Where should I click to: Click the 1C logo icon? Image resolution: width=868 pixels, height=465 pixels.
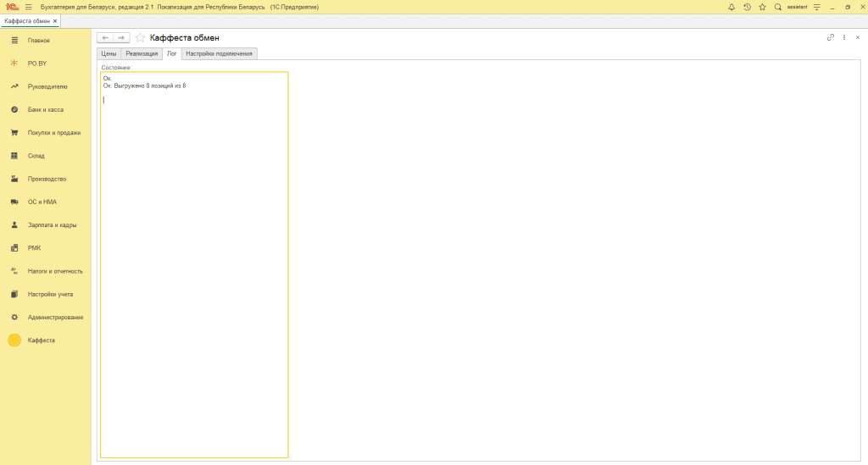pos(12,7)
